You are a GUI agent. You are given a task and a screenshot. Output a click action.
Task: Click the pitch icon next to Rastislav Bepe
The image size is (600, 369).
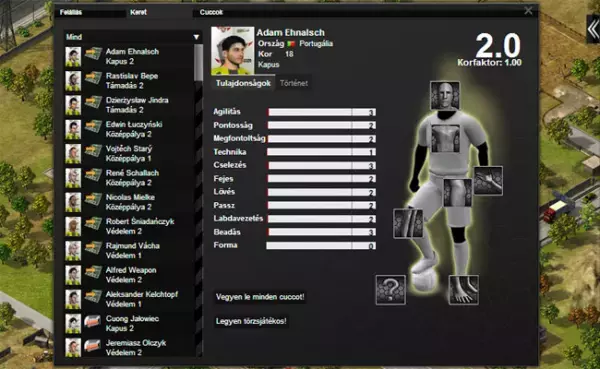click(93, 78)
